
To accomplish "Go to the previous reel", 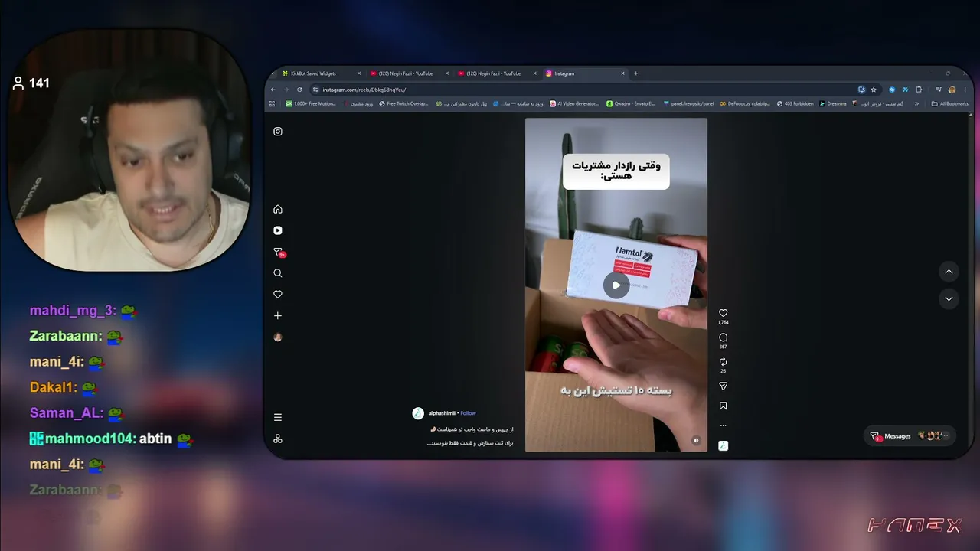I will (949, 272).
